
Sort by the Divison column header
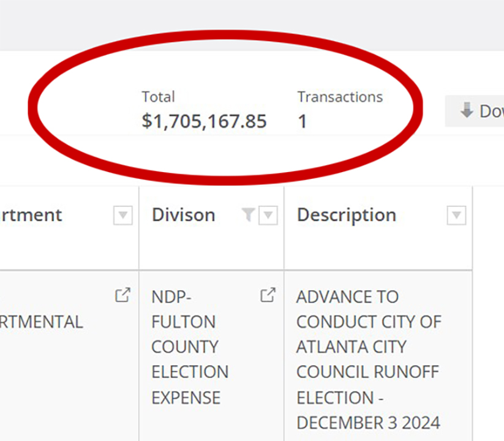(183, 215)
